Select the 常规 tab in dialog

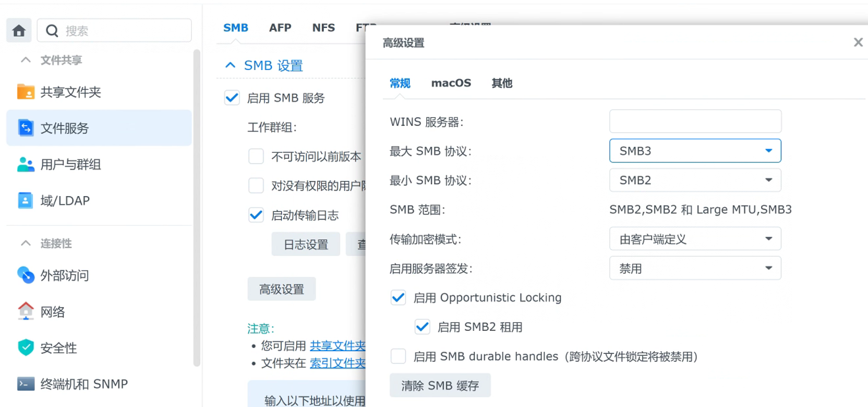pyautogui.click(x=400, y=83)
